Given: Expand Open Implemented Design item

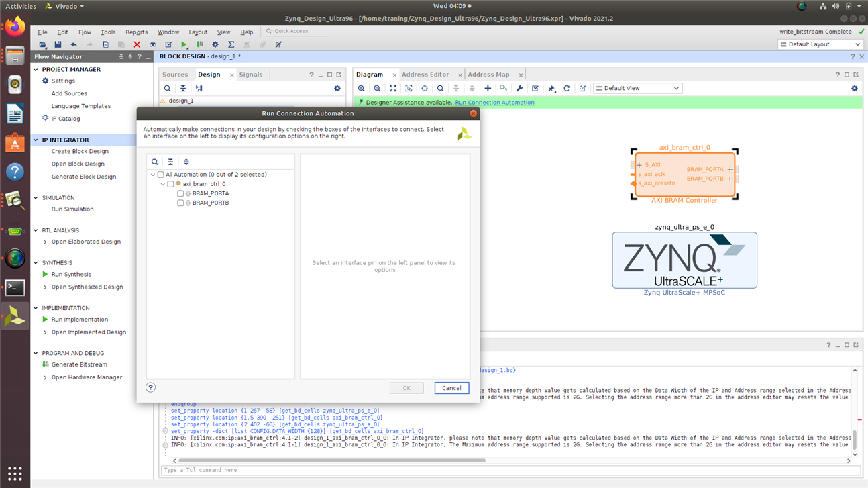Looking at the screenshot, I should click(45, 332).
